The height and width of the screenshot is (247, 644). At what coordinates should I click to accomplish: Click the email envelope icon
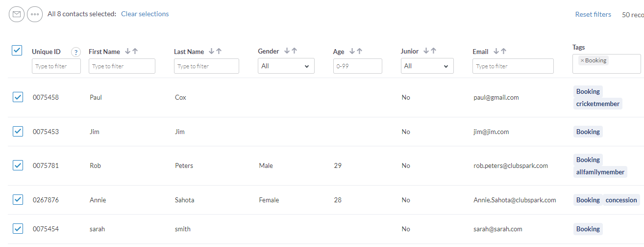pyautogui.click(x=17, y=14)
